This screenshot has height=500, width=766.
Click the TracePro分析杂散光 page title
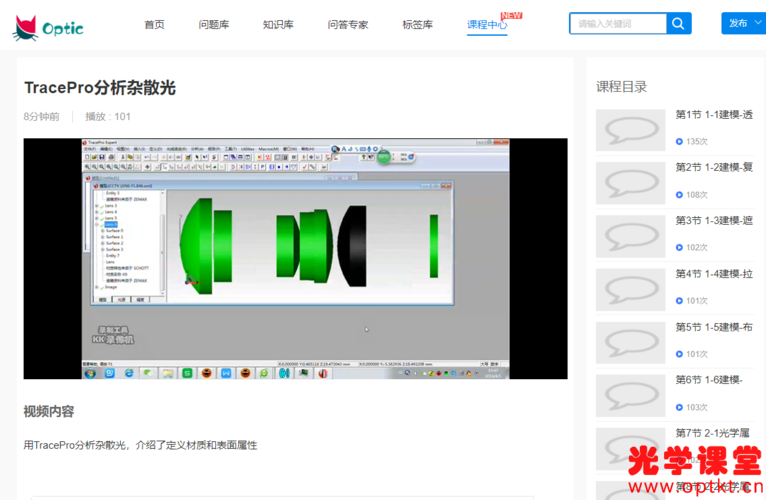point(100,87)
